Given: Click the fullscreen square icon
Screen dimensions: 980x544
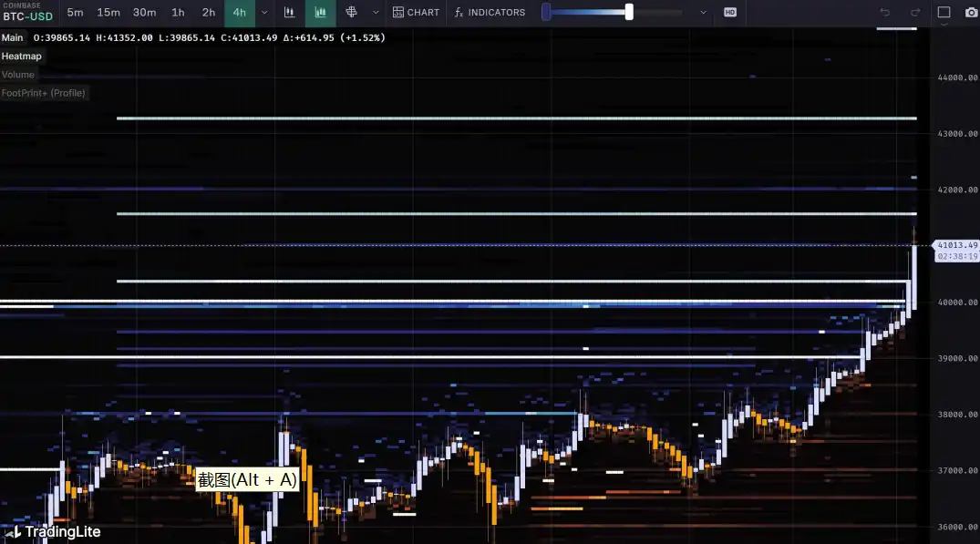Looking at the screenshot, I should [944, 13].
